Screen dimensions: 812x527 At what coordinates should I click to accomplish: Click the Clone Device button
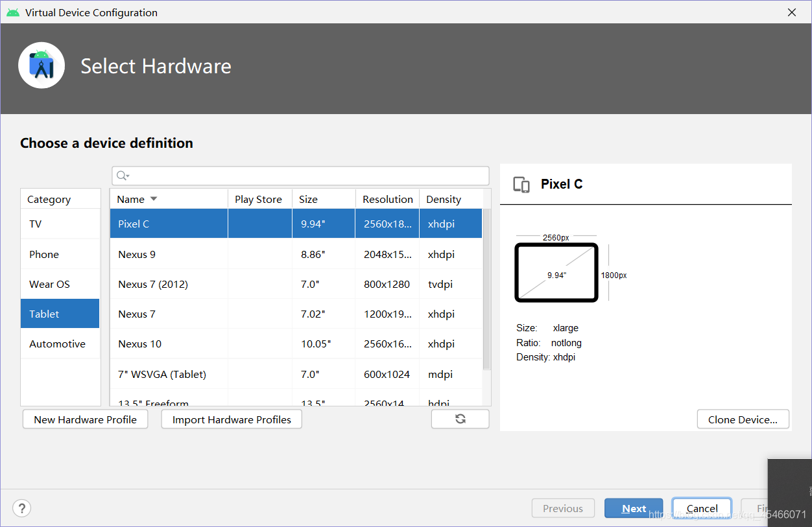pyautogui.click(x=743, y=419)
